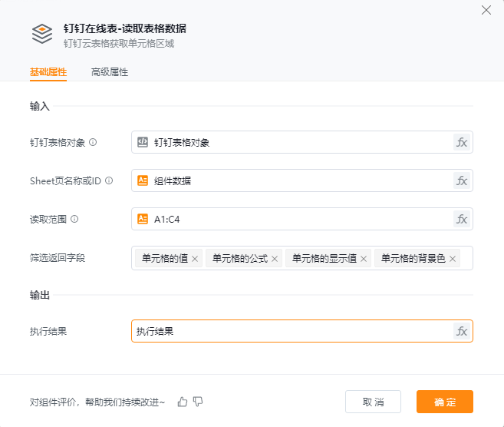The image size is (504, 427).
Task: Switch to 高级属性 tab
Action: [x=110, y=72]
